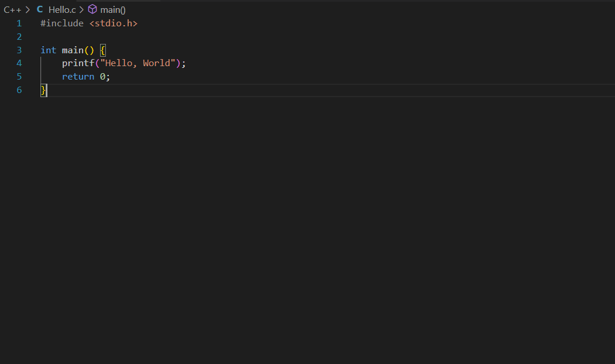Select the C++ folder in the breadcrumb bar

tap(13, 9)
